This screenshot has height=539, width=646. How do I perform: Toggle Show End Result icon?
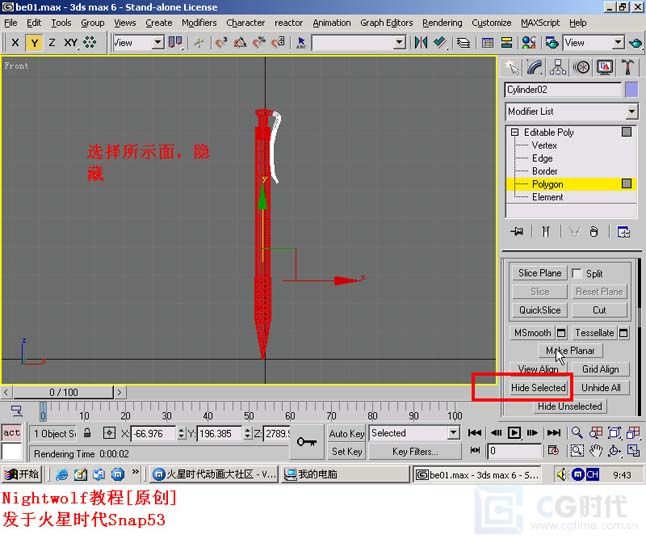545,232
